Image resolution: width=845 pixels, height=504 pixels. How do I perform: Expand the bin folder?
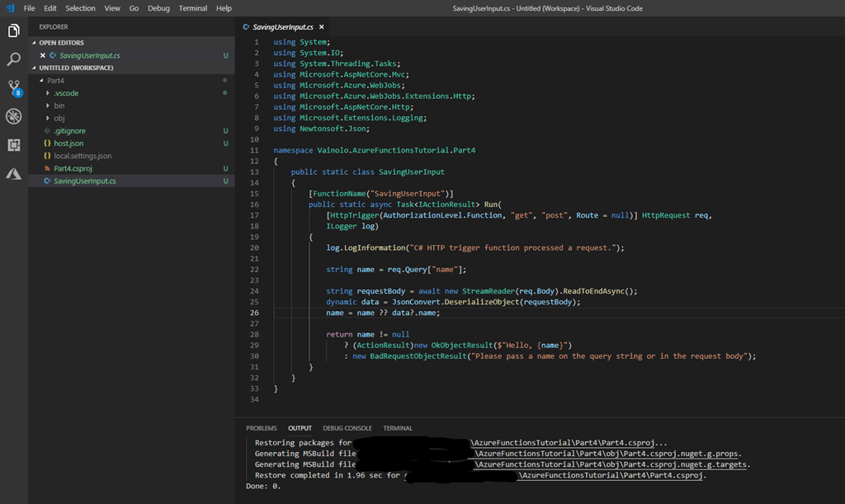point(48,106)
